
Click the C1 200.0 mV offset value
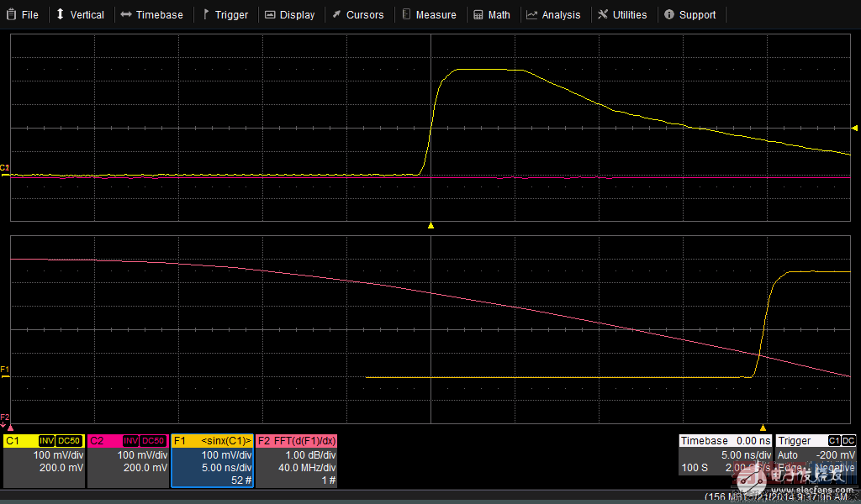tap(61, 468)
